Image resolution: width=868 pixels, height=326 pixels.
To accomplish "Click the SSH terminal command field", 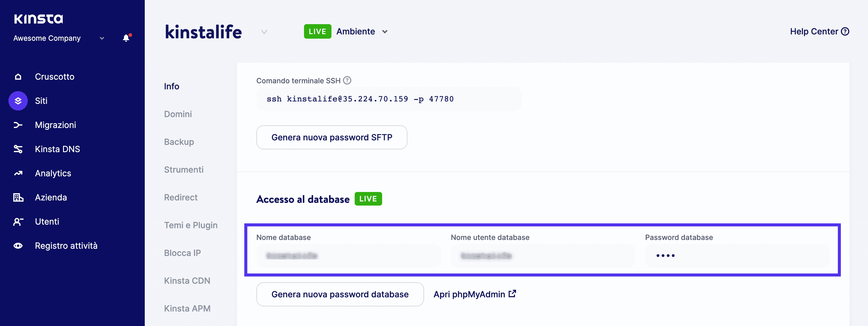I will coord(389,99).
